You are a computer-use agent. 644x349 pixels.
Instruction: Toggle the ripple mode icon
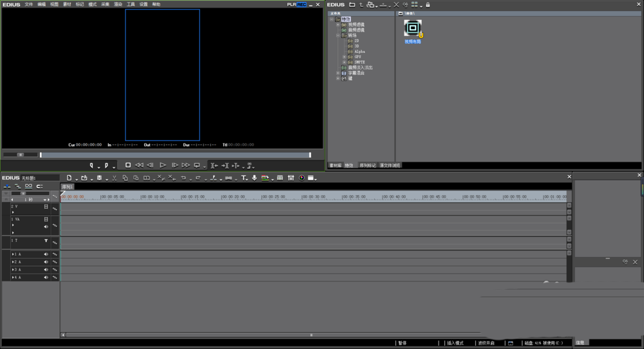point(17,186)
